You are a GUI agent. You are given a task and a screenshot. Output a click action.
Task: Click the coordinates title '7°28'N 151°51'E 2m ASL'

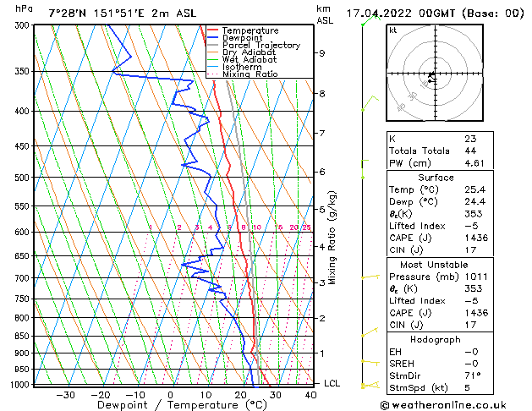(x=123, y=14)
